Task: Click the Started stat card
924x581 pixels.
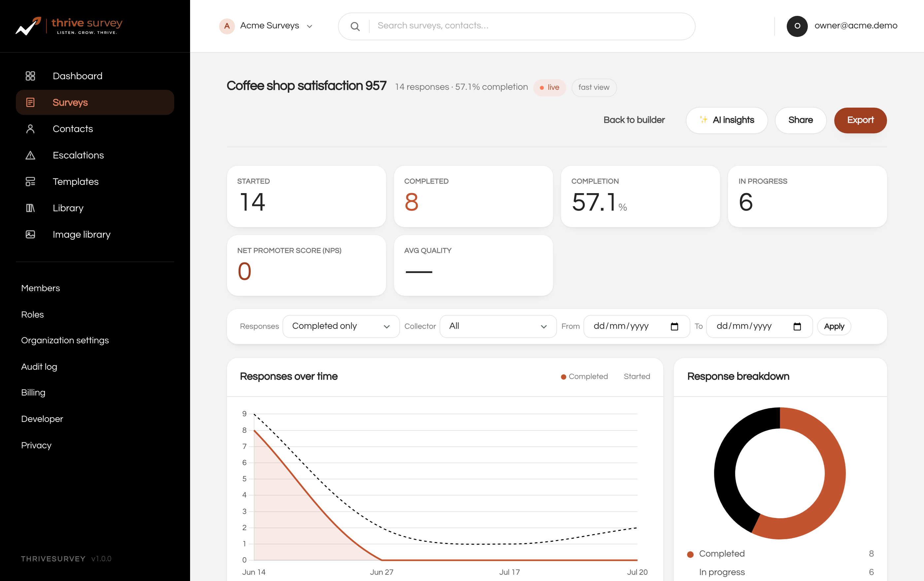Action: (306, 196)
